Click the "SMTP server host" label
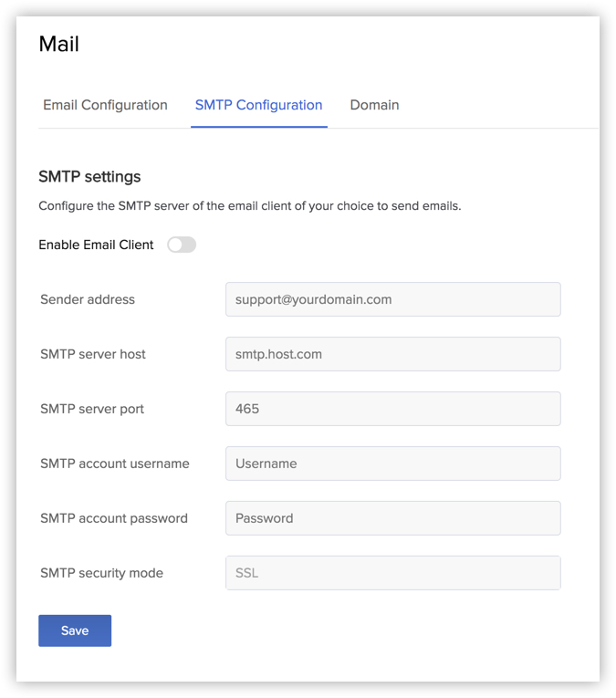The image size is (616, 698). 93,354
